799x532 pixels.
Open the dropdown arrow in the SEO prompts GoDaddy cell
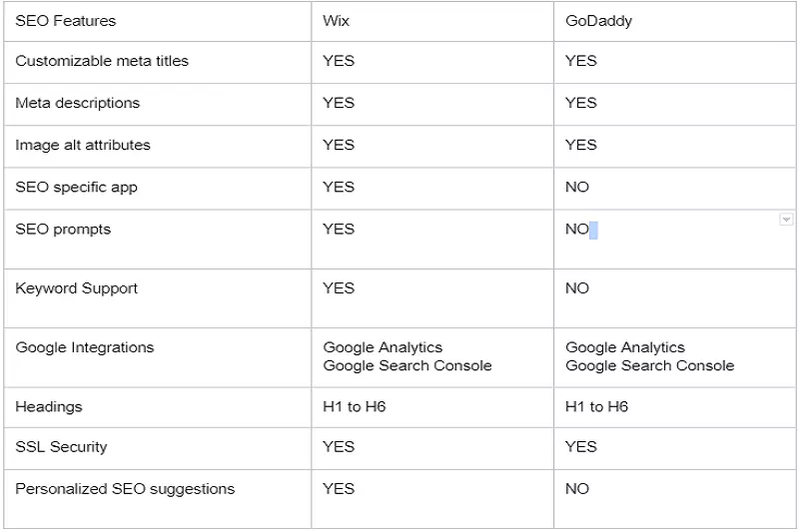(786, 220)
